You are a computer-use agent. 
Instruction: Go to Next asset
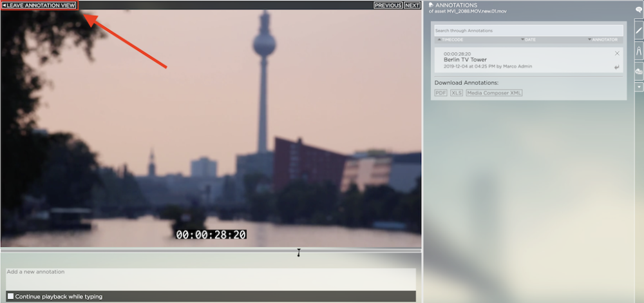coord(412,5)
